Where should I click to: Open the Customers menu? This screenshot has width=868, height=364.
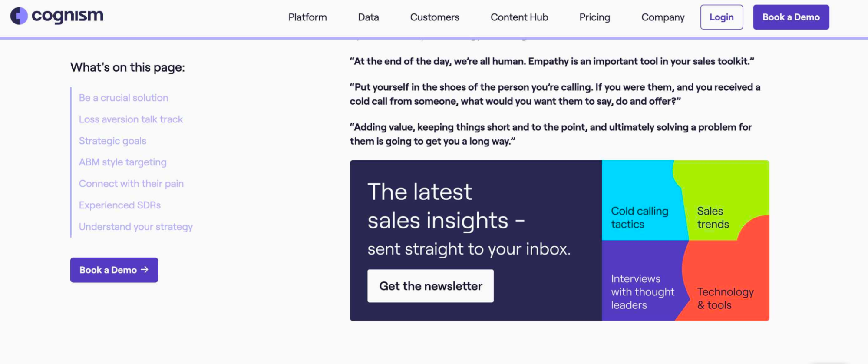pos(435,17)
